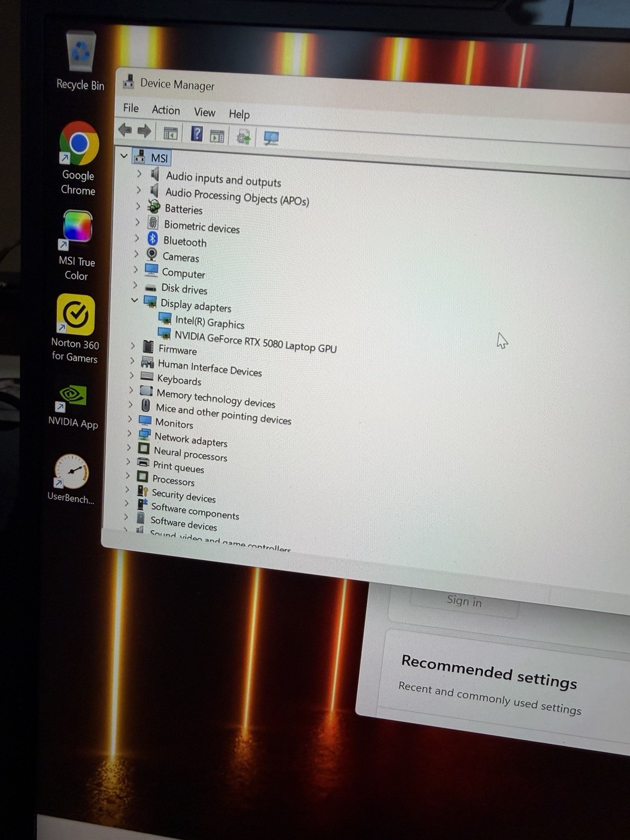Open the File menu
The height and width of the screenshot is (840, 630).
131,108
